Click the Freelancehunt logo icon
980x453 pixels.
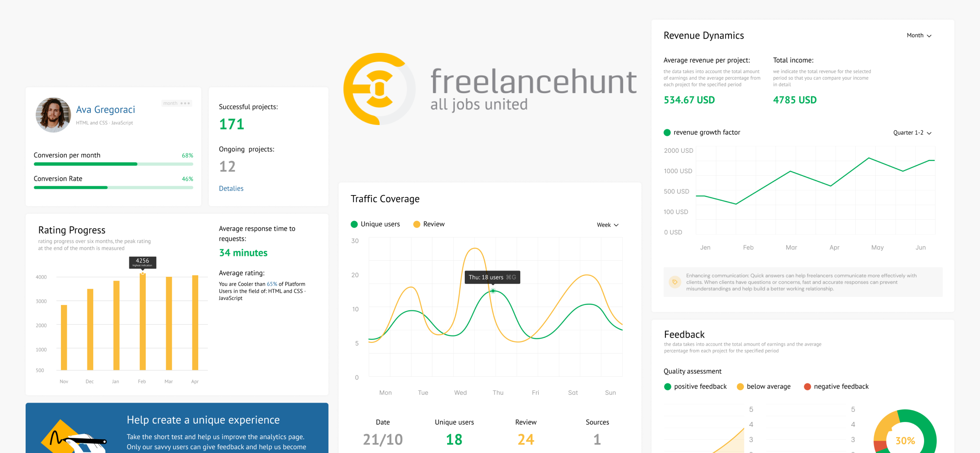379,89
